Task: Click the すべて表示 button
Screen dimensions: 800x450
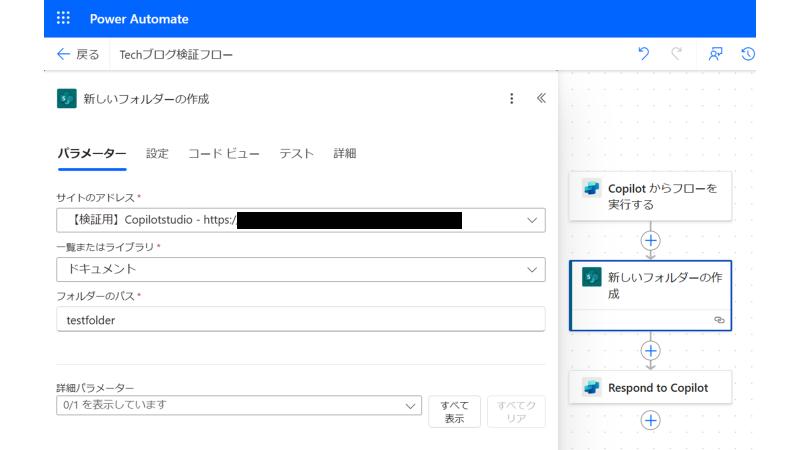Action: pos(455,411)
